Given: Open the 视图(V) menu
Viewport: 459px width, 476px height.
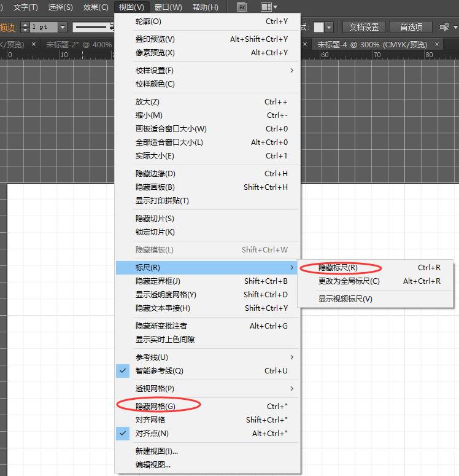Looking at the screenshot, I should click(131, 7).
